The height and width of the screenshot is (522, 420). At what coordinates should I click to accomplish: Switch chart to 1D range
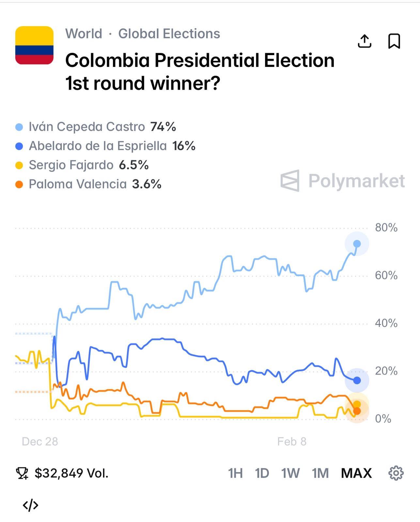[262, 473]
